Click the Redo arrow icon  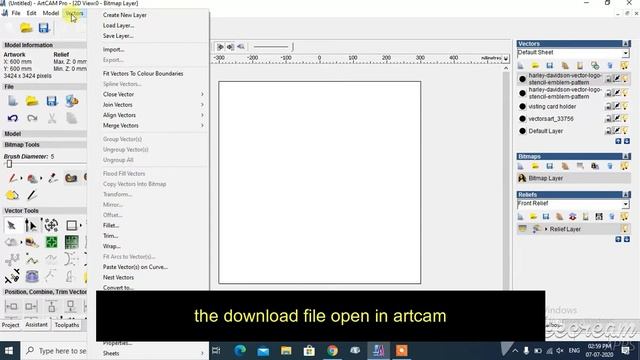[x=32, y=118]
